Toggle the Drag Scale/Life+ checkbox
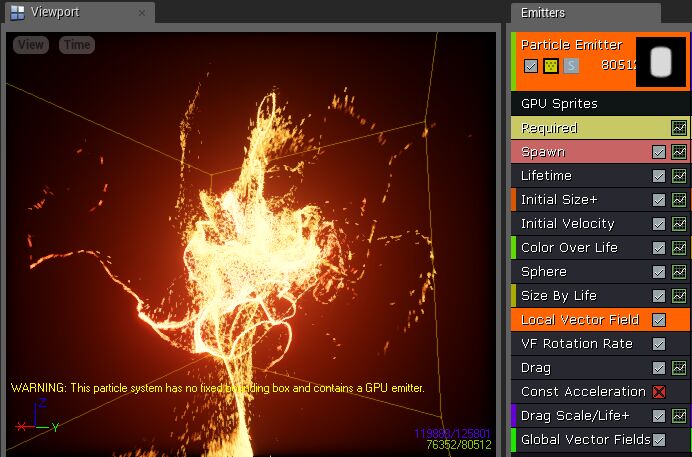The height and width of the screenshot is (457, 692). 659,416
